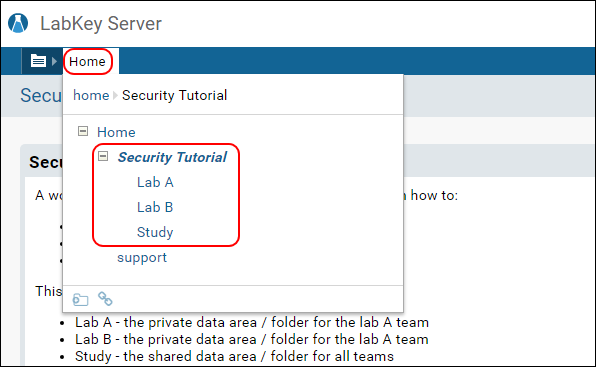Open the support folder
This screenshot has width=596, height=367.
pos(142,258)
